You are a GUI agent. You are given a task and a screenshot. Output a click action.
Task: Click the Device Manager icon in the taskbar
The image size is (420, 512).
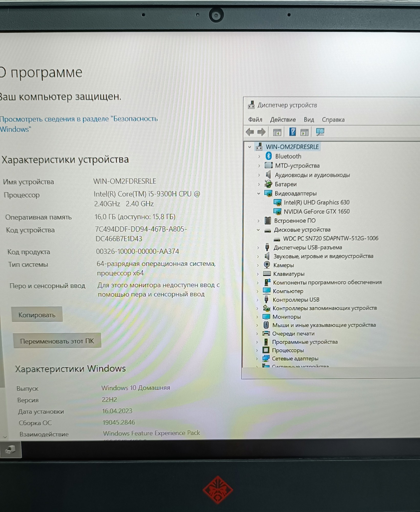click(10, 450)
